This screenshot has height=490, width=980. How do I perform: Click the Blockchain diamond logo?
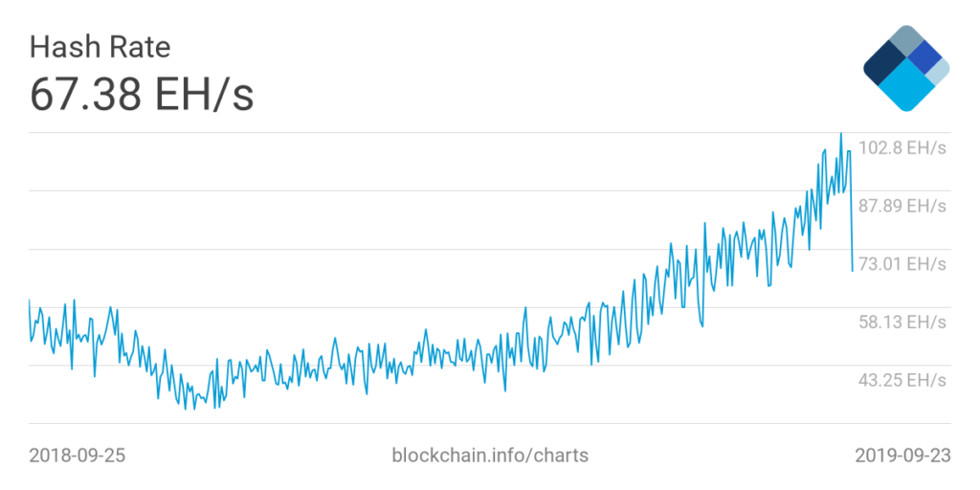(906, 68)
